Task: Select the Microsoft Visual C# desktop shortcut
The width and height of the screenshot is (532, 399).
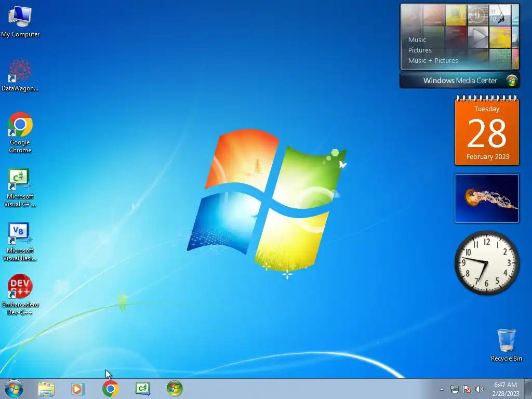Action: click(x=20, y=188)
